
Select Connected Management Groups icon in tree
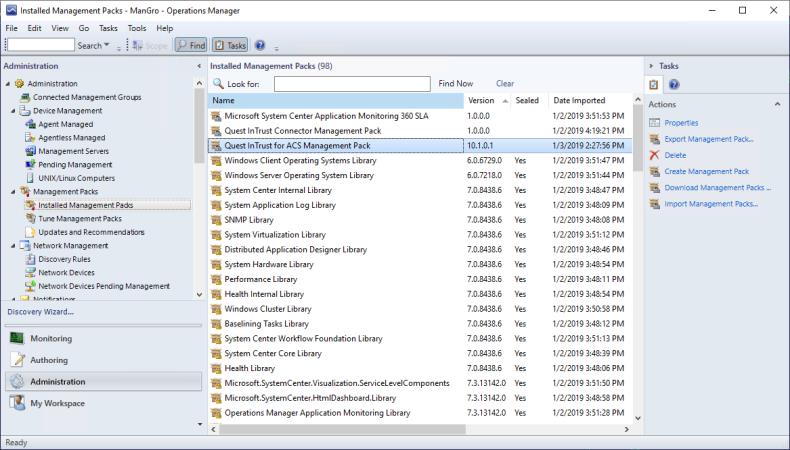25,97
